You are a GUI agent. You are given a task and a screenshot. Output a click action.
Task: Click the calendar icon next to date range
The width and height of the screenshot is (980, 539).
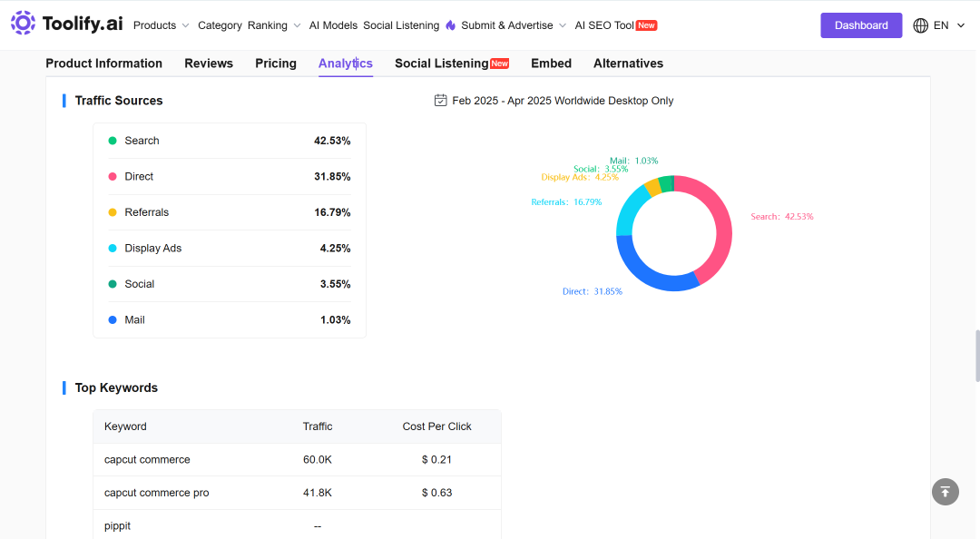(441, 100)
